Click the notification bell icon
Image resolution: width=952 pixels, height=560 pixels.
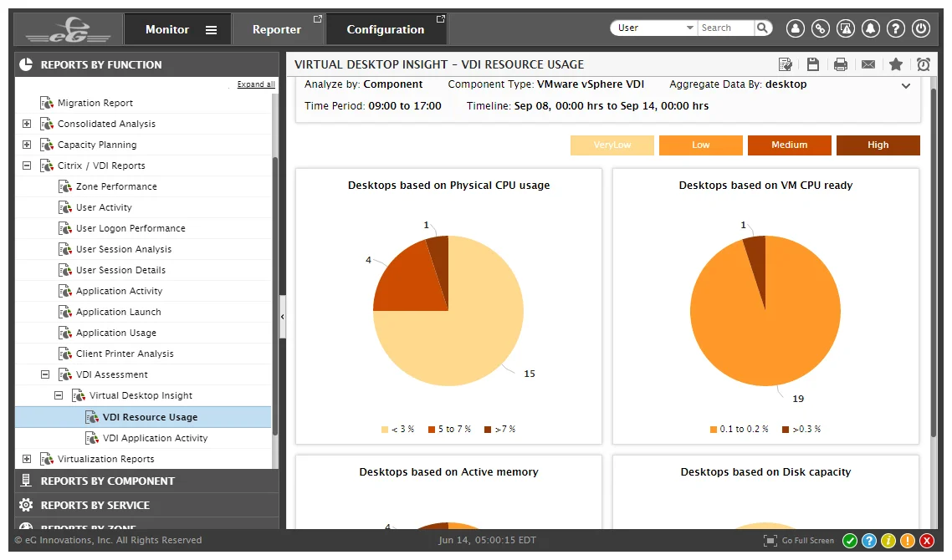pyautogui.click(x=871, y=28)
